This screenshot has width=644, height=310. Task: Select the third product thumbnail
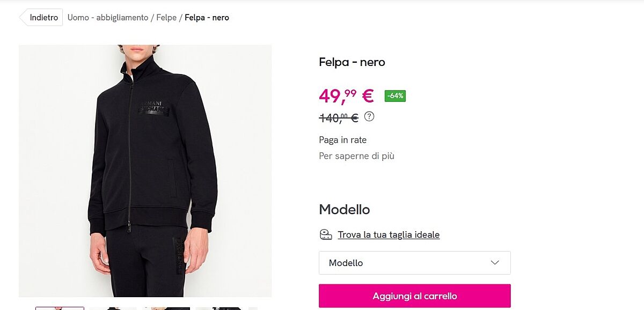point(166,308)
